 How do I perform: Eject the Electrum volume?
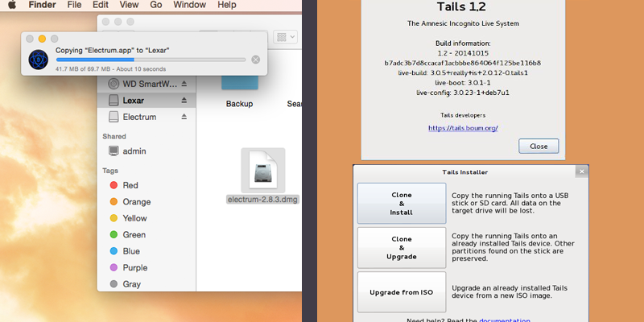pyautogui.click(x=184, y=117)
